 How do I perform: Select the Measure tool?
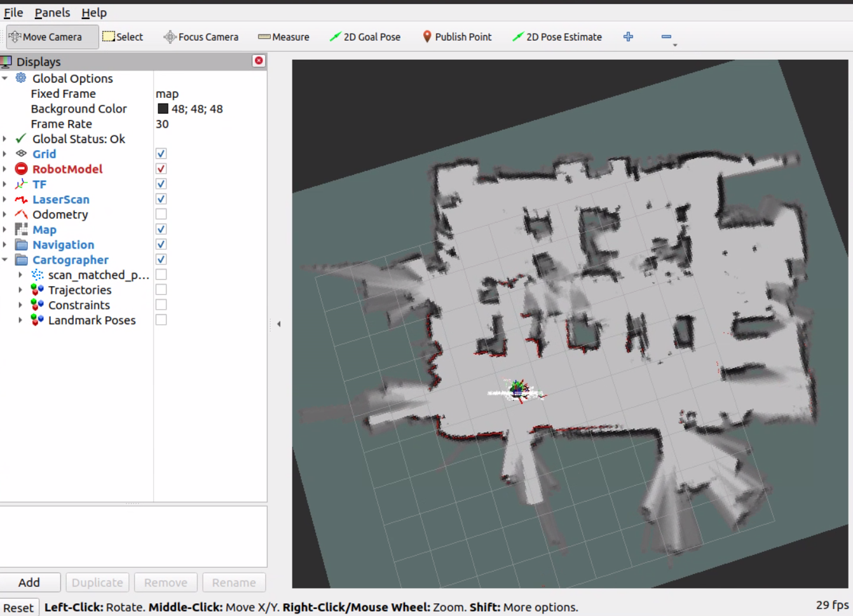[283, 36]
